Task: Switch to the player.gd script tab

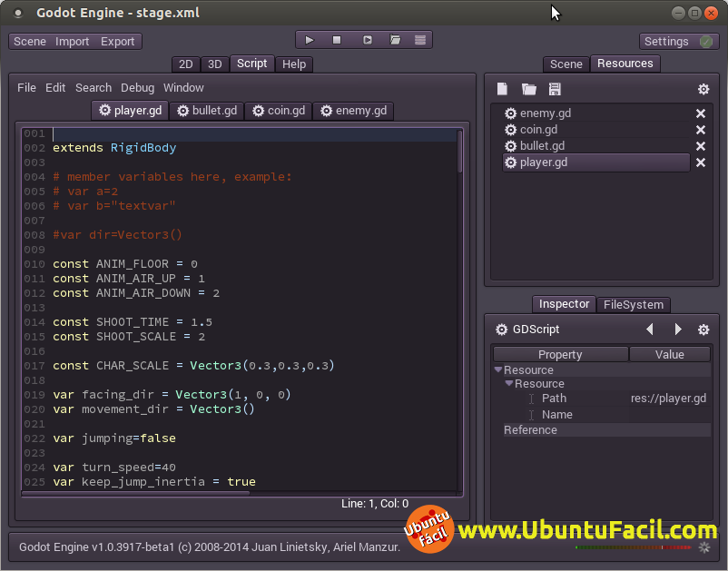Action: point(130,111)
